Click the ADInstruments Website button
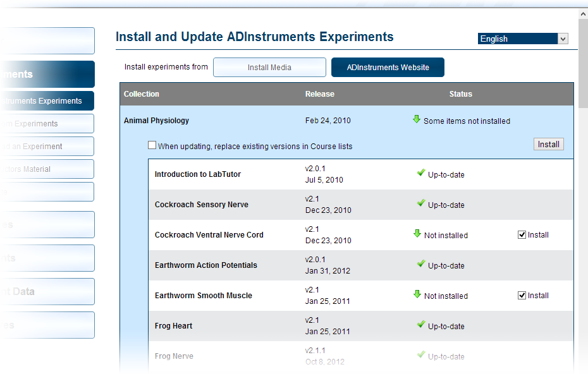The height and width of the screenshot is (374, 588). (388, 67)
